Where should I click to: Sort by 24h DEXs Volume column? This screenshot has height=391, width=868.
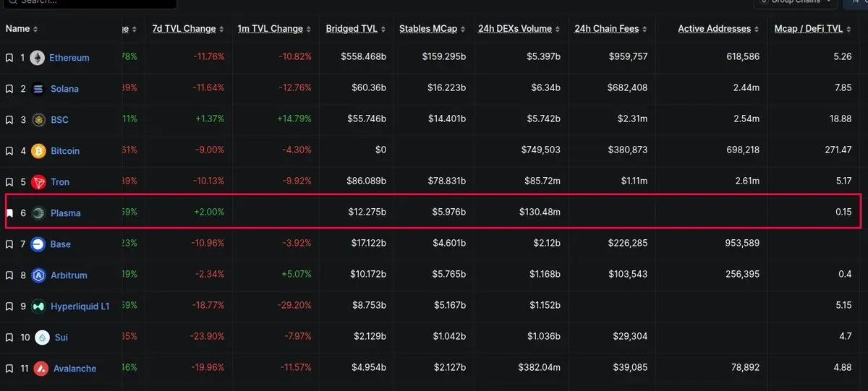[x=519, y=29]
